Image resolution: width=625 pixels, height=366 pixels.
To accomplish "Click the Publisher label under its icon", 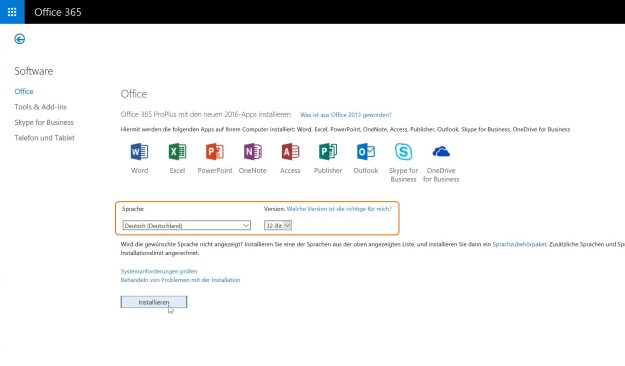I will pos(328,170).
